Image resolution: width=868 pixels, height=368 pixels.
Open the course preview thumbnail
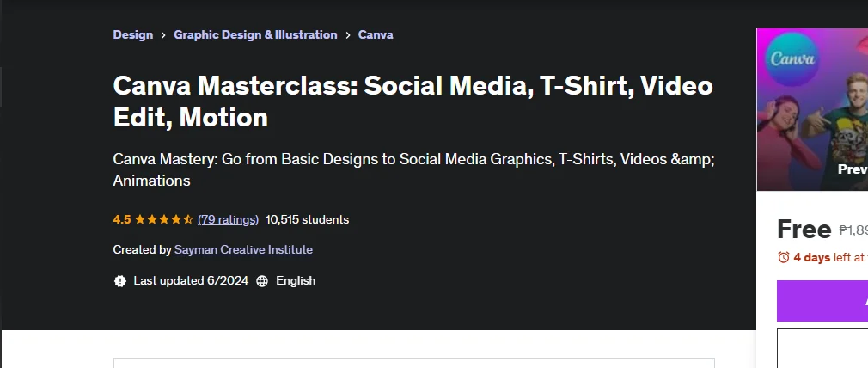click(x=812, y=109)
